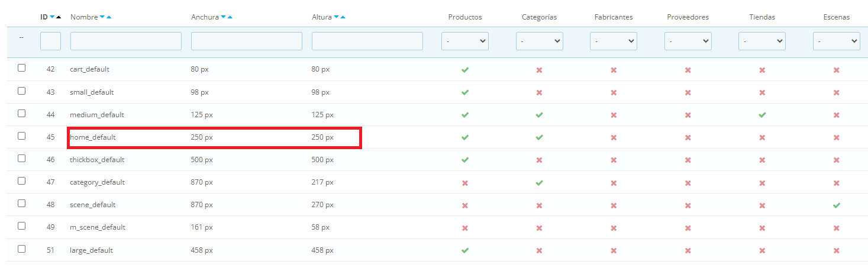
Task: Click the Tiendas cross for scene_default
Action: [762, 205]
